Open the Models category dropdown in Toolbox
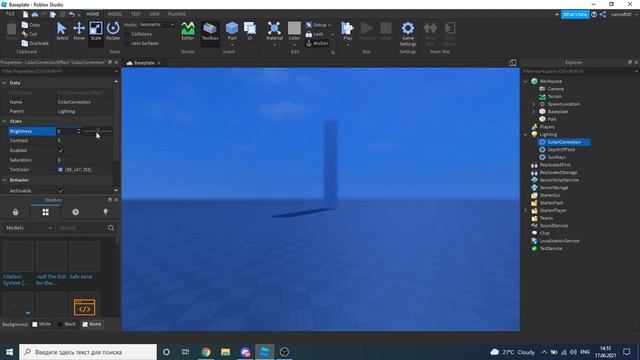 click(x=29, y=228)
